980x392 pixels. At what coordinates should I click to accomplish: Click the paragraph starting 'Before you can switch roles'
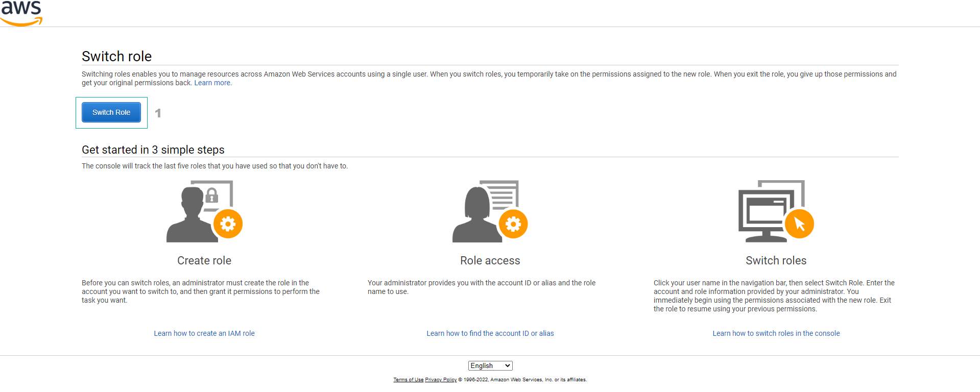tap(201, 291)
